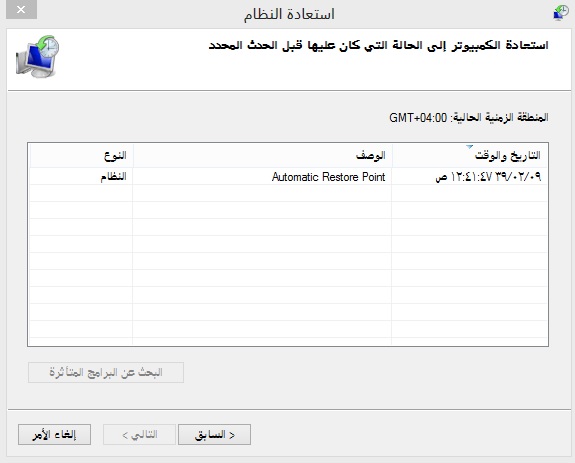Click the first empty row under Automatic Restore Point
575x463 pixels.
point(288,194)
